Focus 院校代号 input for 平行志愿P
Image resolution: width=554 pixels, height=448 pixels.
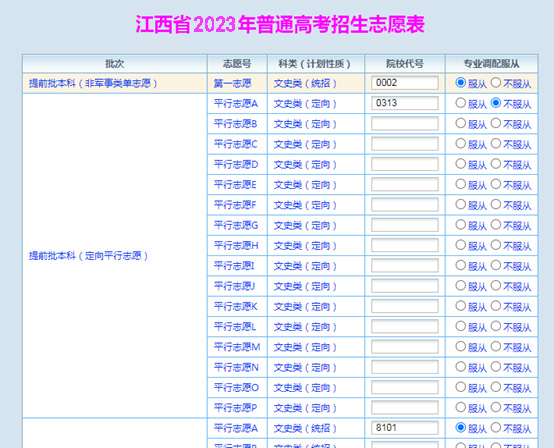405,407
